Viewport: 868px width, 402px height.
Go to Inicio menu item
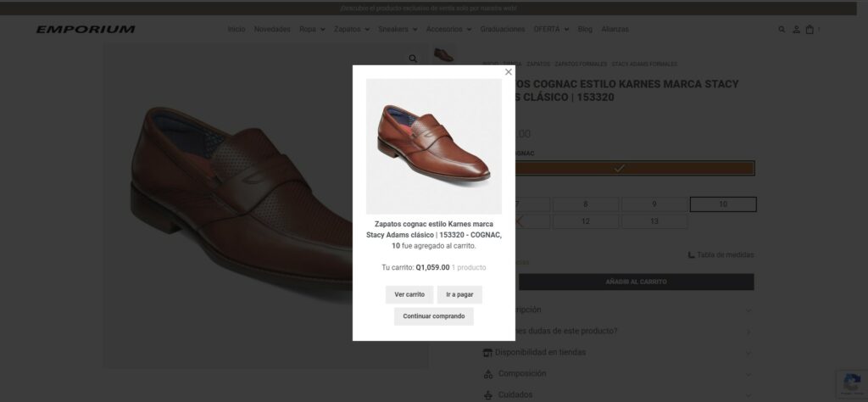click(236, 30)
